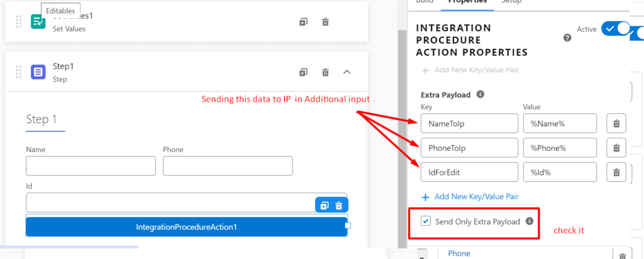644x259 pixels.
Task: Add New Key/Value Pair under Extra Payload
Action: click(470, 197)
